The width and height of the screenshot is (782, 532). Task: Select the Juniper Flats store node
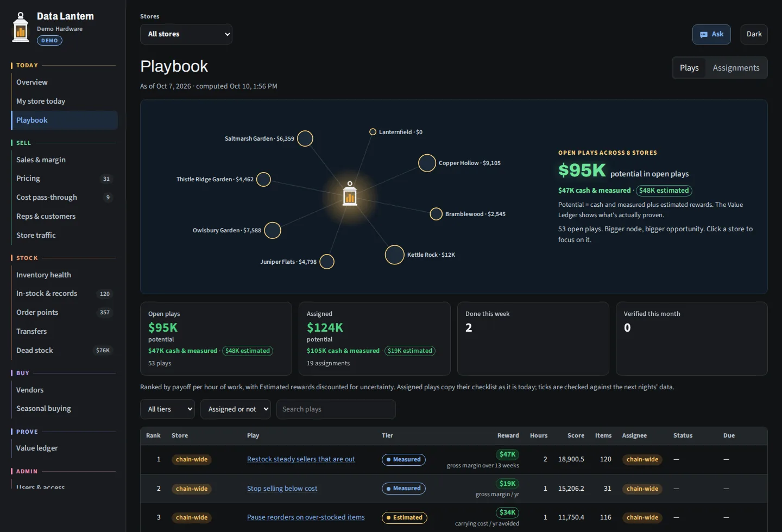coord(327,262)
